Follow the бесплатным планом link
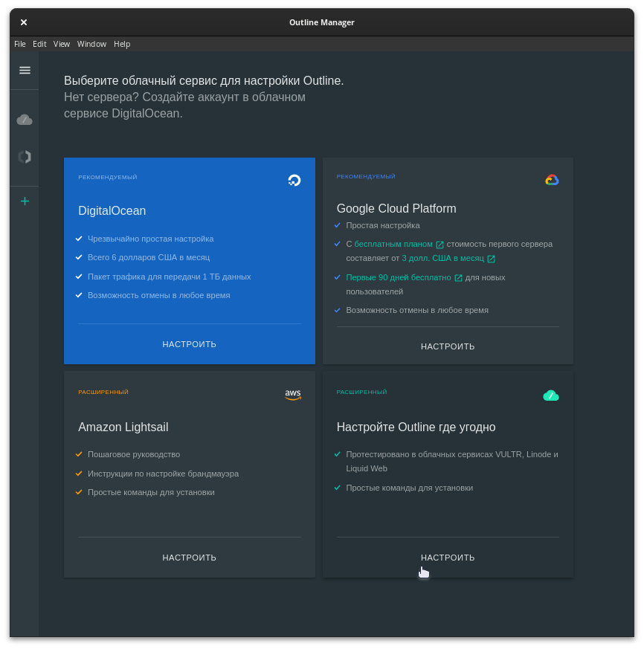 point(393,244)
